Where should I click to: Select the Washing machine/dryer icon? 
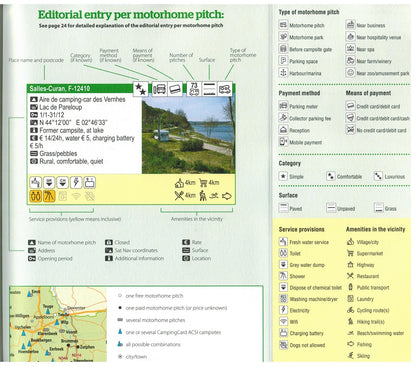coord(283,299)
